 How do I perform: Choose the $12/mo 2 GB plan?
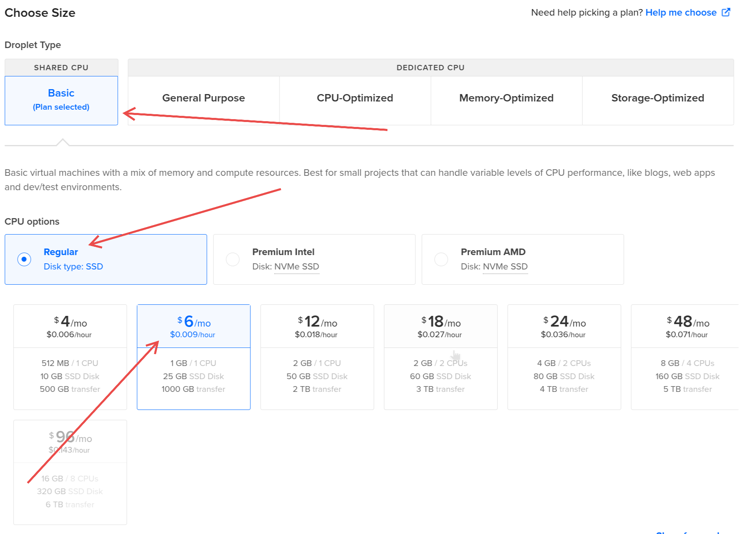pos(317,357)
